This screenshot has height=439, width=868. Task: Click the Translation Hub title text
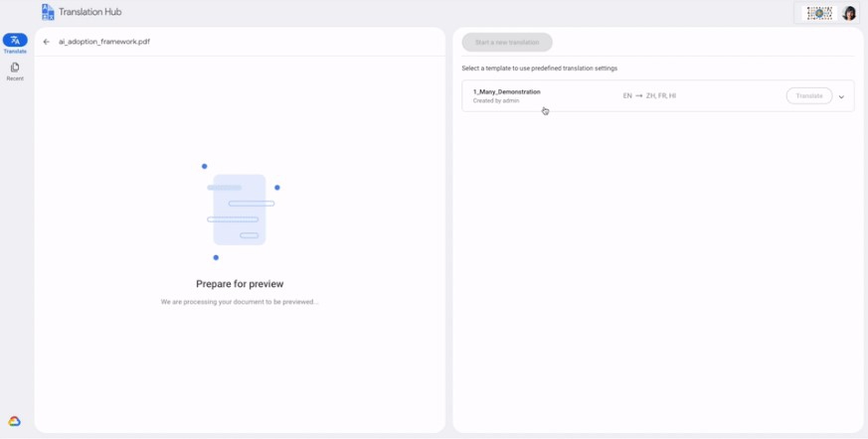click(90, 12)
